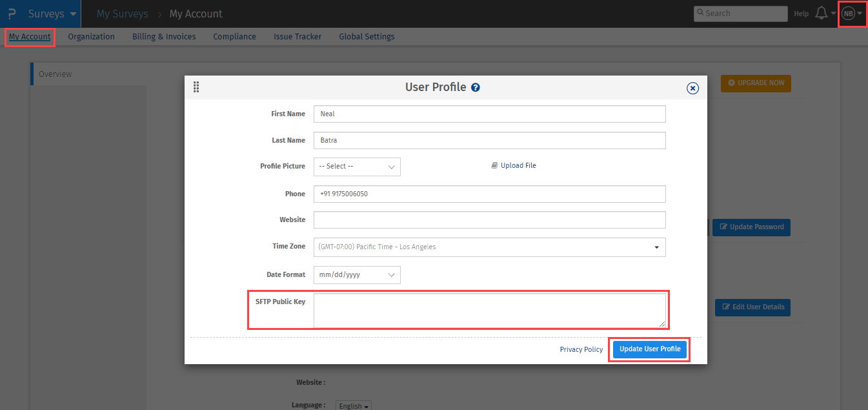The height and width of the screenshot is (410, 868).
Task: Click the header Search box
Action: (741, 14)
